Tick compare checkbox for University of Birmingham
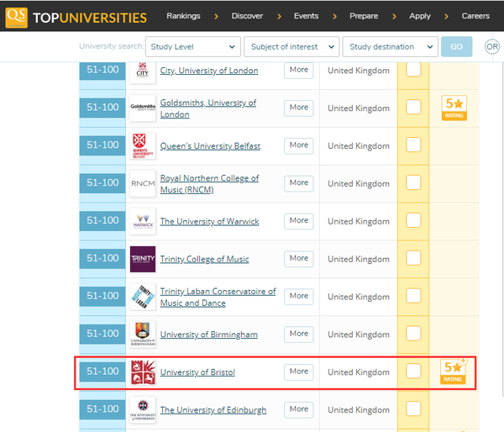Viewport: 504px width, 432px height. click(413, 334)
